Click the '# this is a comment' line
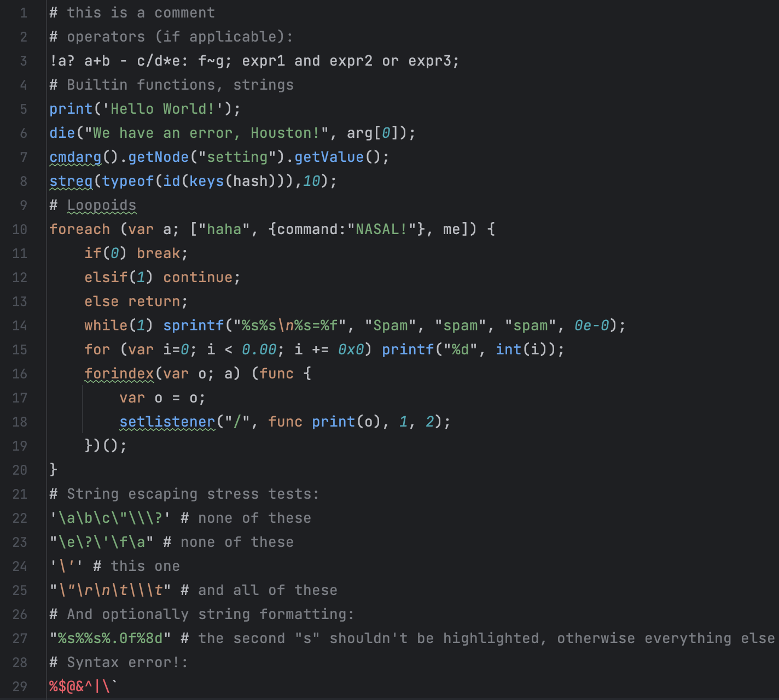Screen dimensions: 779x700 coord(132,13)
